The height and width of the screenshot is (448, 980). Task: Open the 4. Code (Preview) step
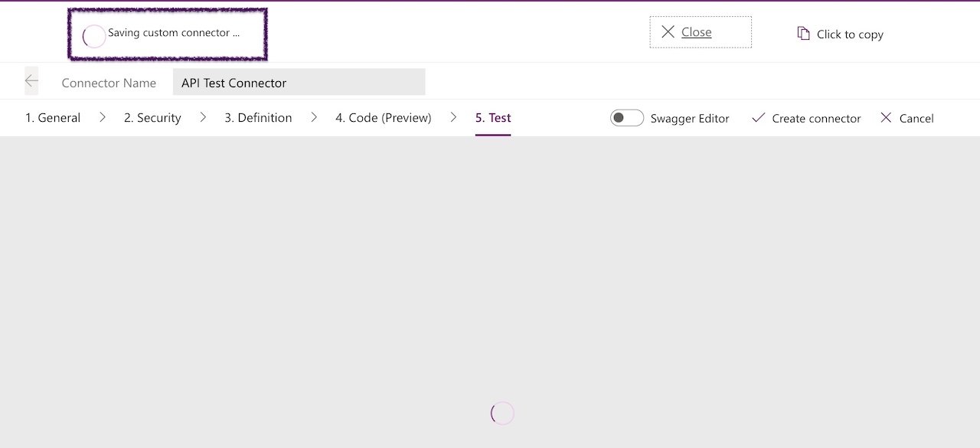[x=384, y=118]
